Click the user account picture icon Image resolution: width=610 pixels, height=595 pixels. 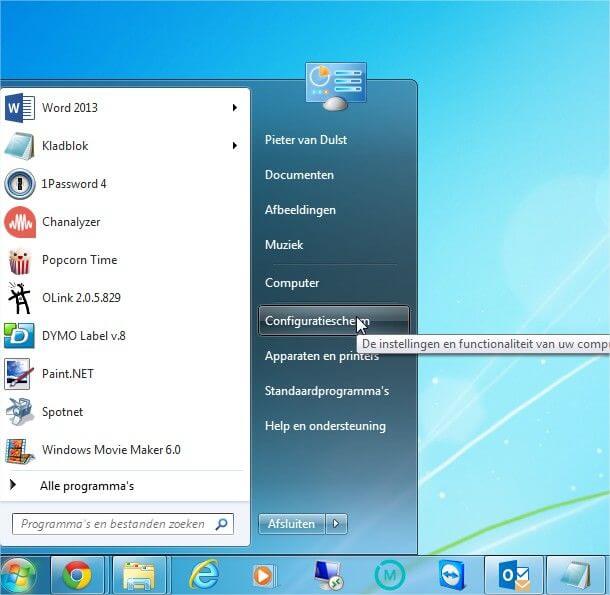336,86
